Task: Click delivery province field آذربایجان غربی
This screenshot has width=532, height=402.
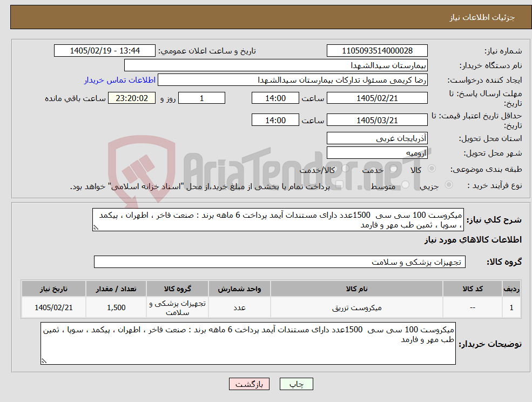Action: coord(377,138)
